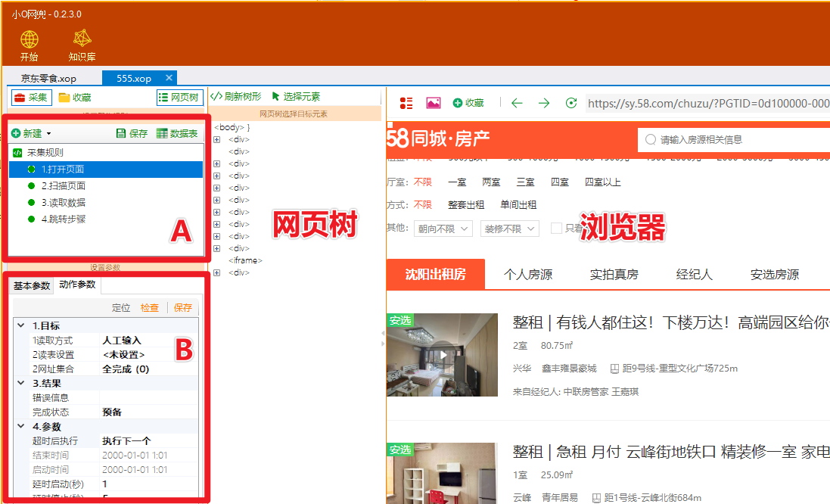Click the orange 检查 button
The height and width of the screenshot is (504, 830).
pyautogui.click(x=150, y=307)
